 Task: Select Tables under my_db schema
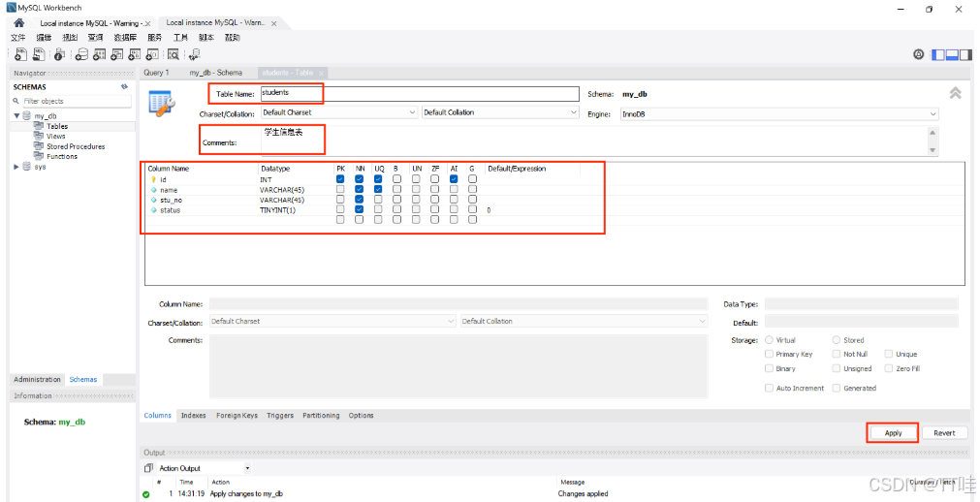click(x=57, y=126)
